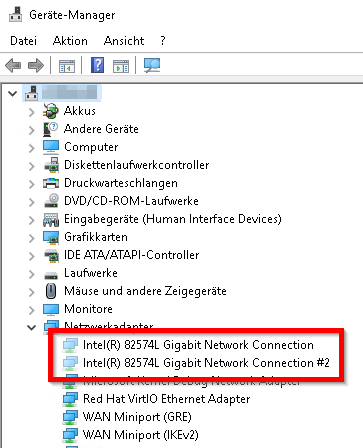
Task: Expand the Computer category
Action: [x=31, y=148]
